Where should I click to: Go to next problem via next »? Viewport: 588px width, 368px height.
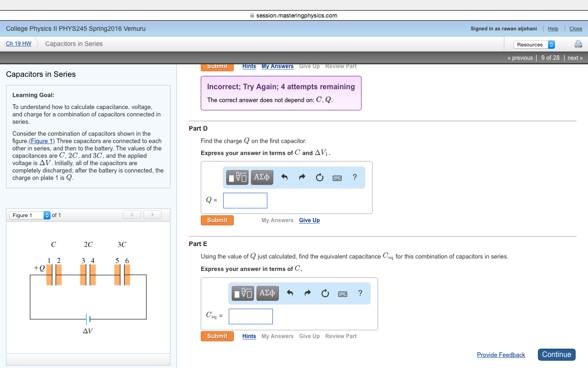pos(575,57)
